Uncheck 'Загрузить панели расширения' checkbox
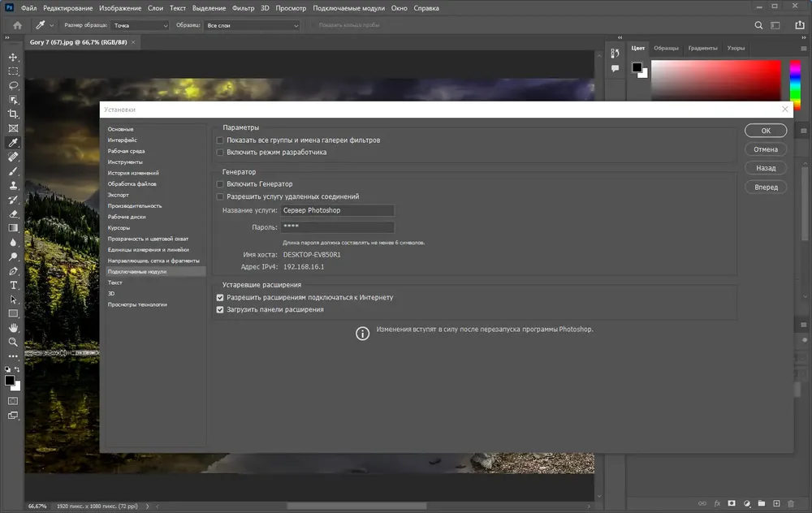This screenshot has width=812, height=513. click(x=220, y=309)
